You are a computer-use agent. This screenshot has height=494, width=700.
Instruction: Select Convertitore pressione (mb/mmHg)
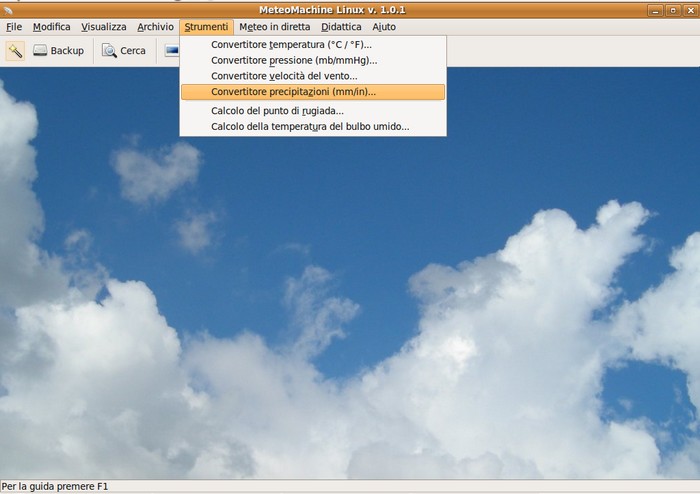(x=313, y=60)
